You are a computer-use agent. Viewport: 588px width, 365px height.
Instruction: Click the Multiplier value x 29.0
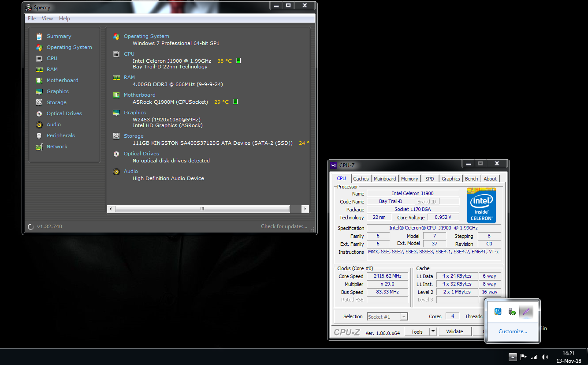coord(388,284)
